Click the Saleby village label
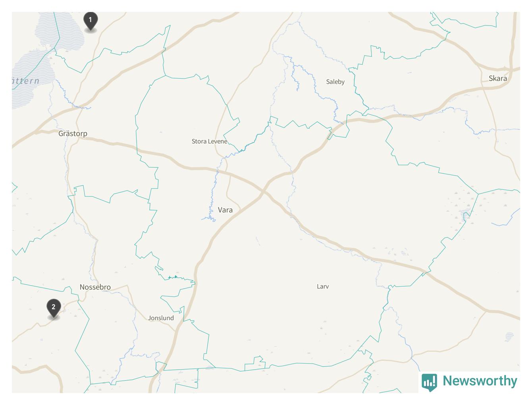 (x=335, y=82)
